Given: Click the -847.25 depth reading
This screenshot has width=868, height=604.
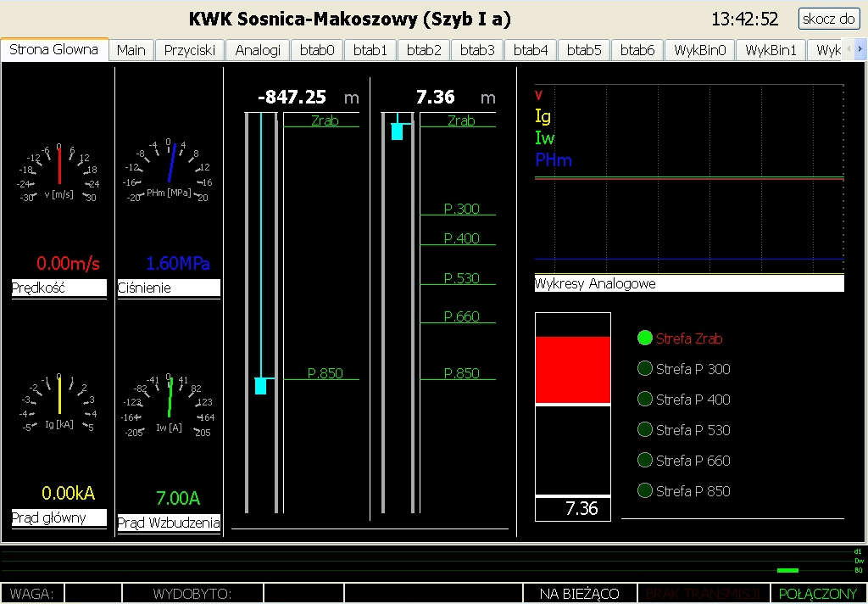Looking at the screenshot, I should pos(292,97).
